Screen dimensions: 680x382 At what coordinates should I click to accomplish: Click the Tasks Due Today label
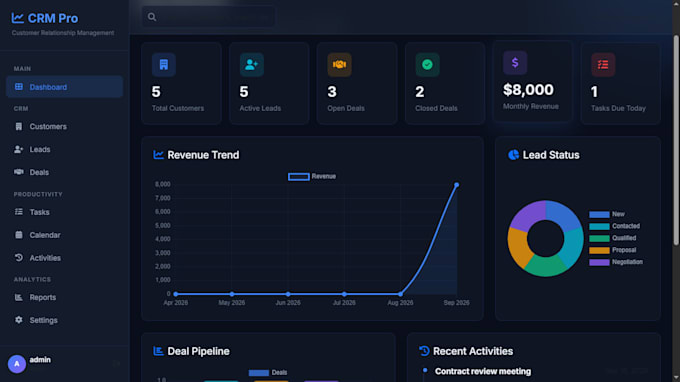618,108
